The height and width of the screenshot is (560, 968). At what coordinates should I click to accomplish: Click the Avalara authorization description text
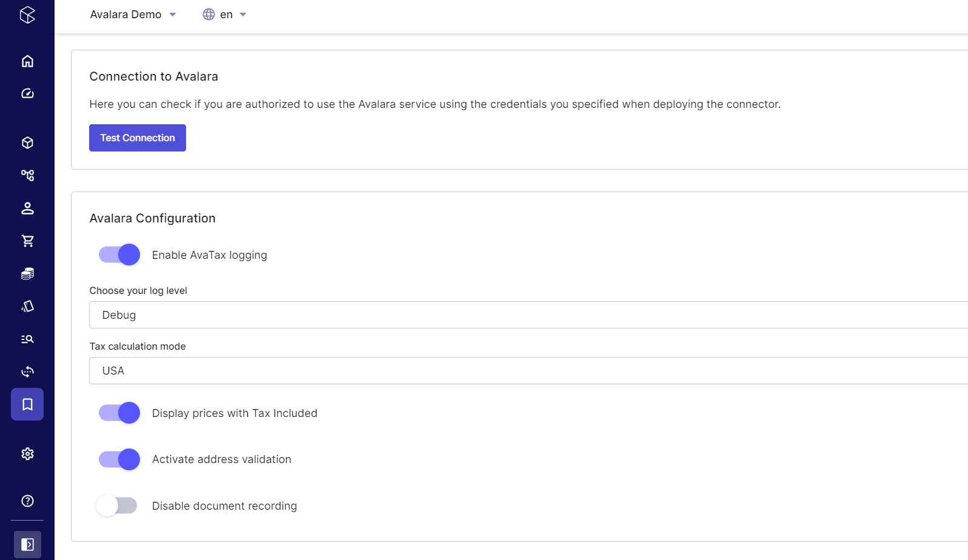point(435,104)
